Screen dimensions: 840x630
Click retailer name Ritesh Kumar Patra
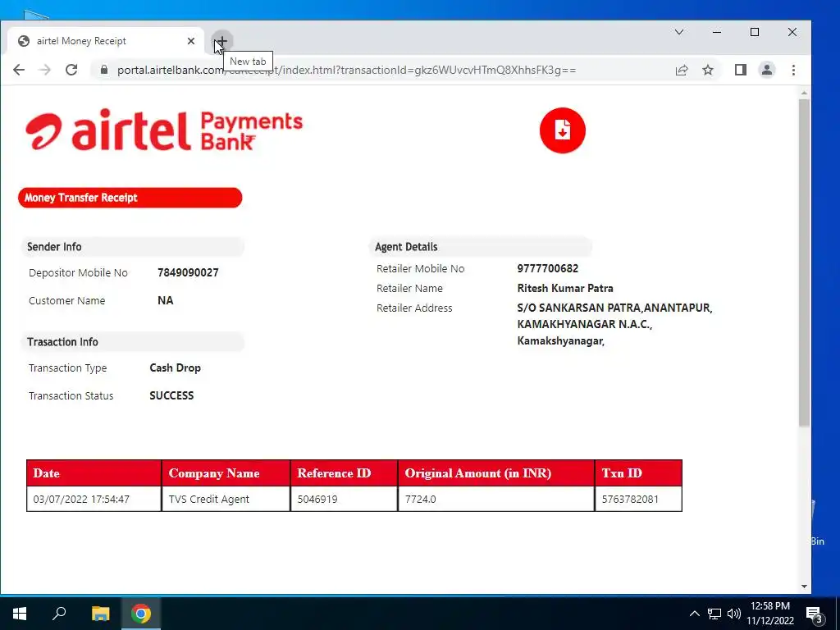(x=565, y=288)
